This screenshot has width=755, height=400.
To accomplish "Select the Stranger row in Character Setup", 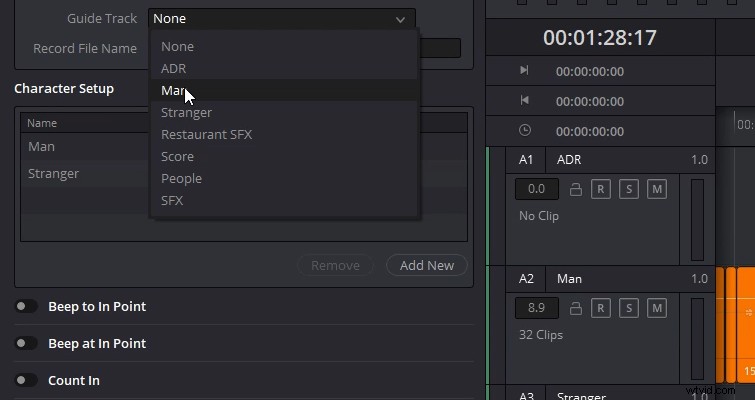I will click(x=85, y=174).
